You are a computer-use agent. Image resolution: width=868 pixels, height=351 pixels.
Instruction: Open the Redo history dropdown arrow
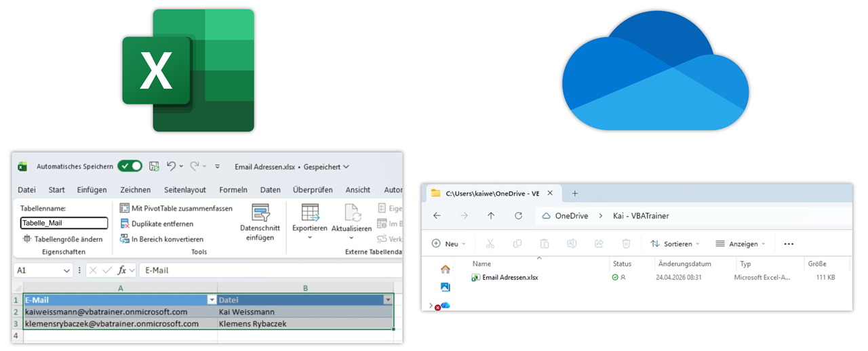click(205, 167)
